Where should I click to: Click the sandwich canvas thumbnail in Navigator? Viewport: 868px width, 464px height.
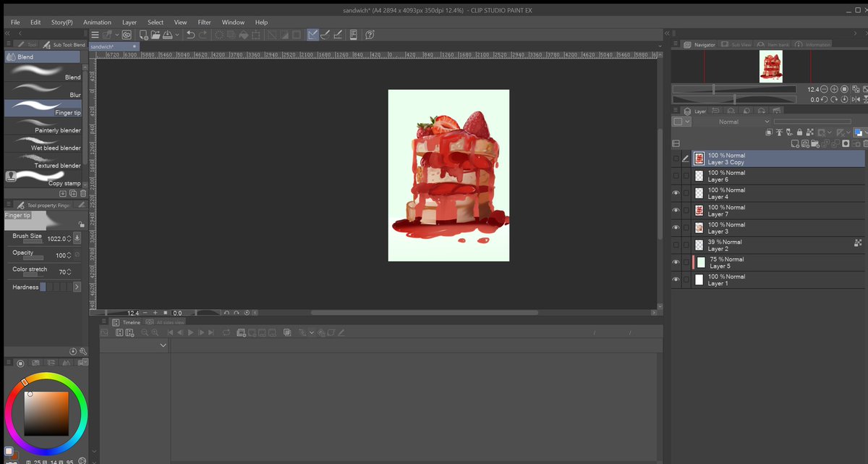[770, 65]
